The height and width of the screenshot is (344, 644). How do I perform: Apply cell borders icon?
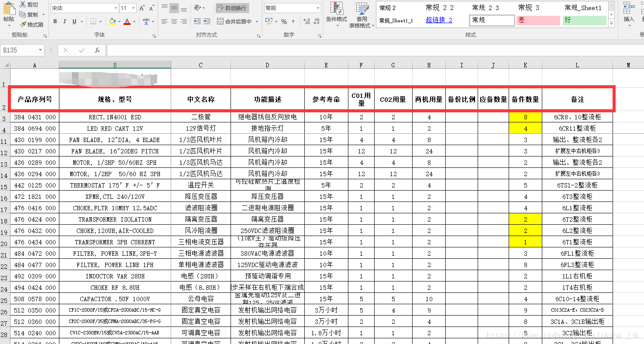pyautogui.click(x=93, y=21)
